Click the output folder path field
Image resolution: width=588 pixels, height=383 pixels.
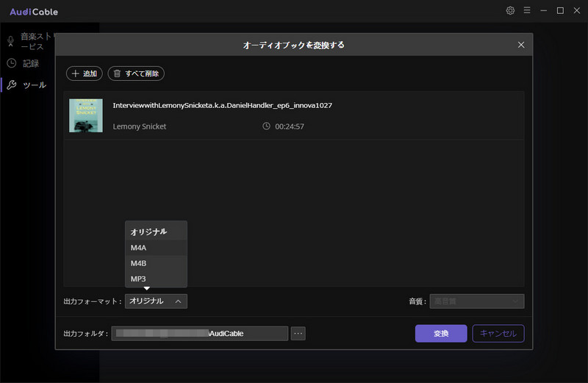[200, 334]
